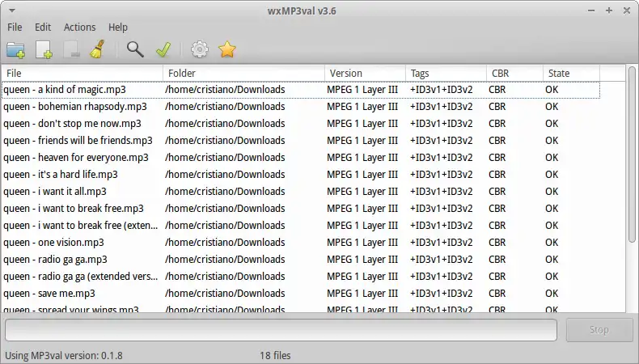Click the CBR cell of heaven for everyone row

click(497, 158)
